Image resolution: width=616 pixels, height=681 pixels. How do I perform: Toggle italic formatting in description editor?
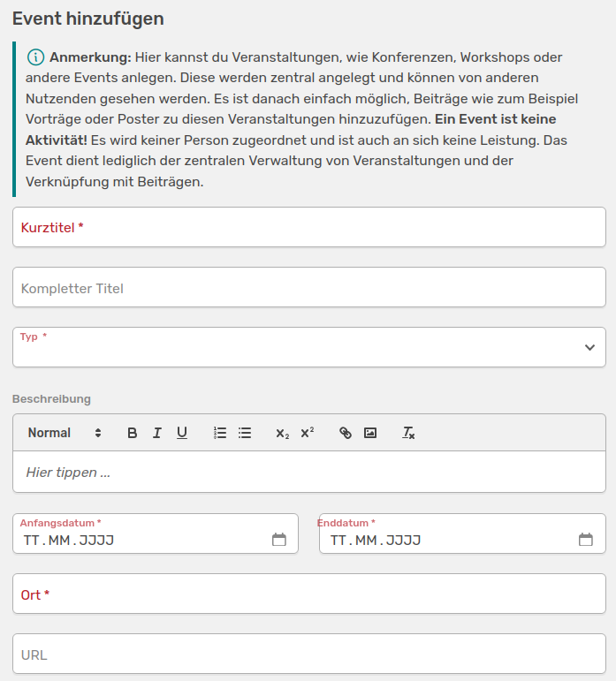pos(156,433)
